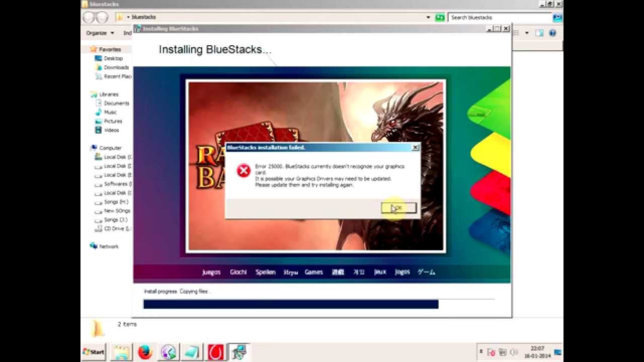The width and height of the screenshot is (644, 362).
Task: Click the red error icon in the dialog
Action: [x=244, y=171]
